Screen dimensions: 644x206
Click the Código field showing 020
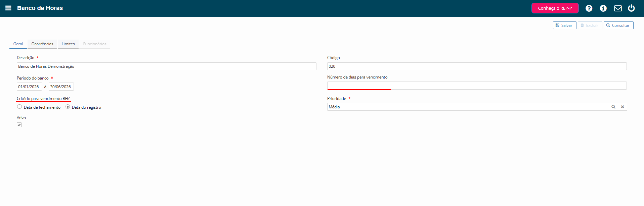(477, 66)
